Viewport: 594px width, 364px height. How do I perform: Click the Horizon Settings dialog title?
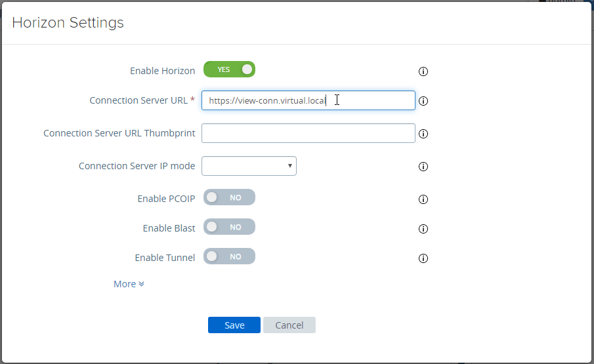(x=68, y=23)
